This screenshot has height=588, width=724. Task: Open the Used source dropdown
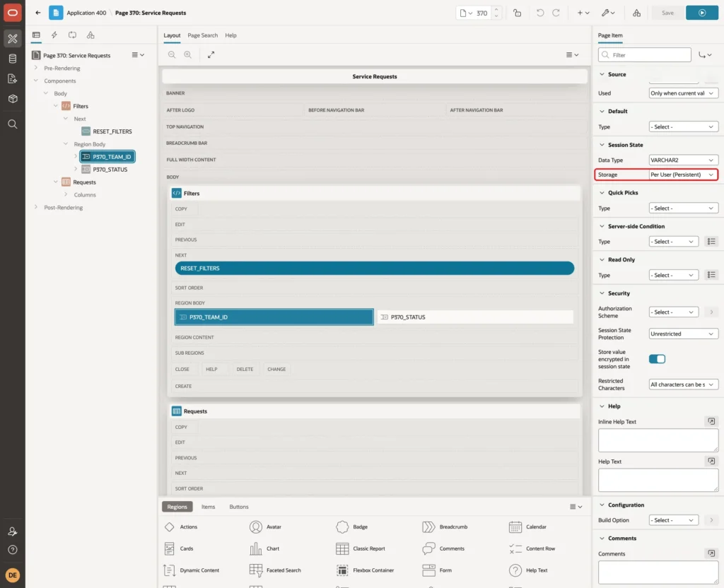tap(684, 93)
